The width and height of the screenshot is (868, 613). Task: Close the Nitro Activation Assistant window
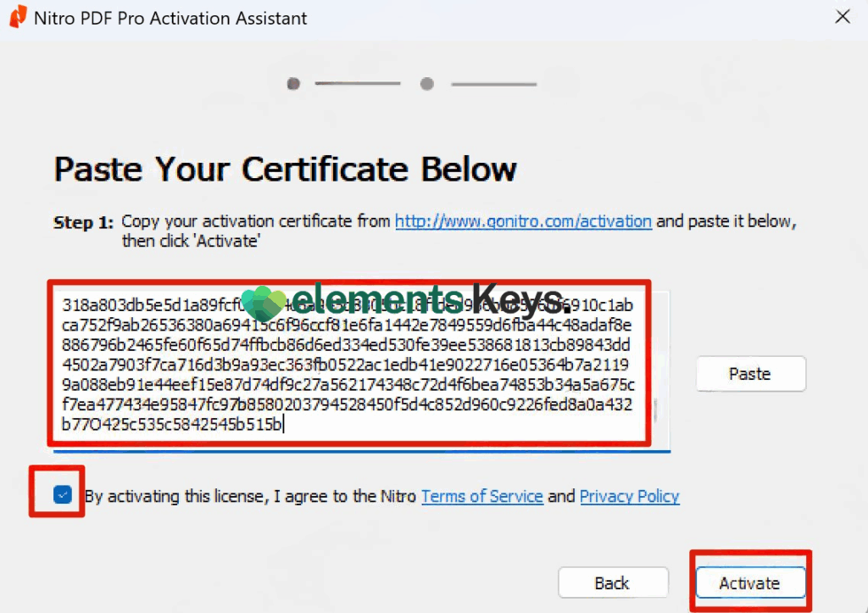[x=843, y=16]
